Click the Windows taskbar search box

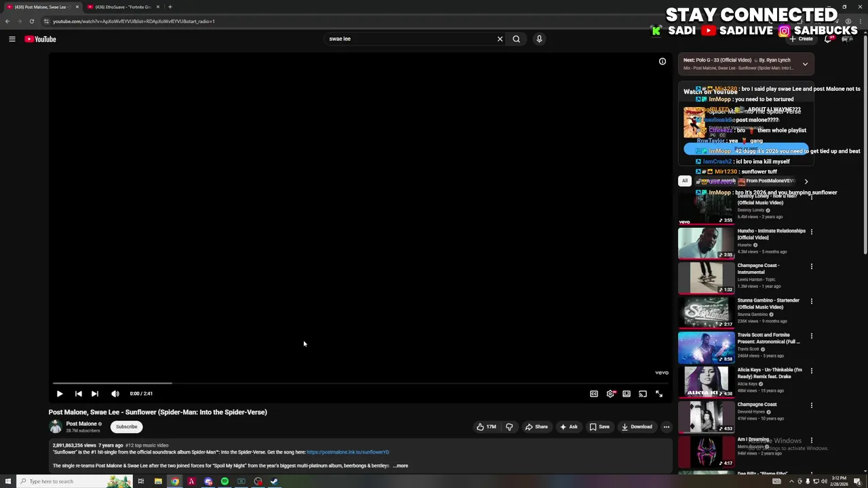(73, 481)
